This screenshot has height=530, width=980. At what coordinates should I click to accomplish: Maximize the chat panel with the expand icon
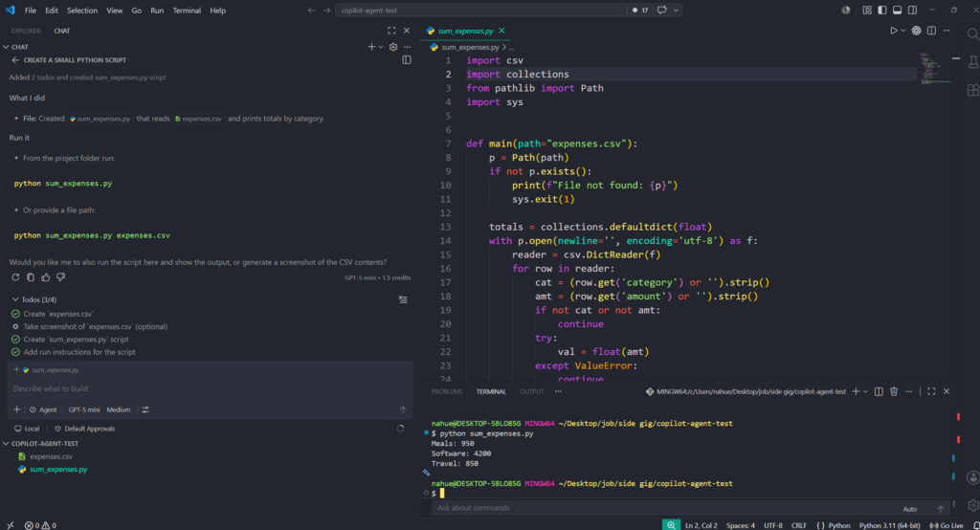point(391,31)
